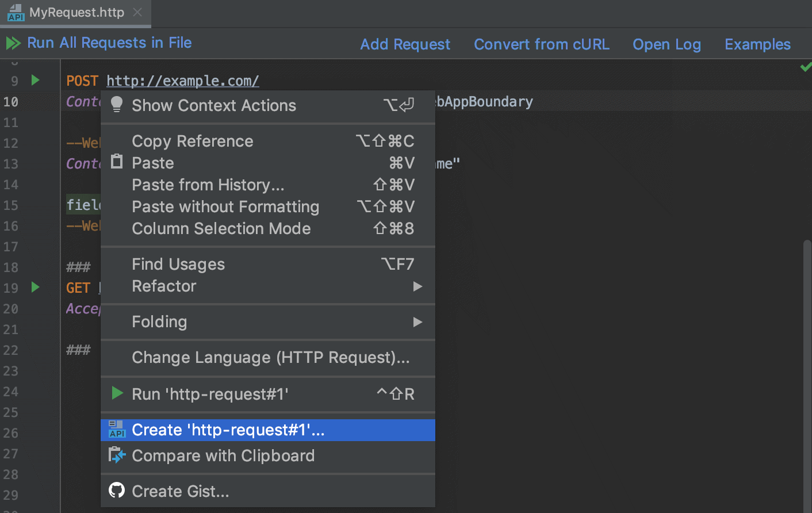The width and height of the screenshot is (812, 513).
Task: Click the lightbulb Show Context Actions icon
Action: 117,105
